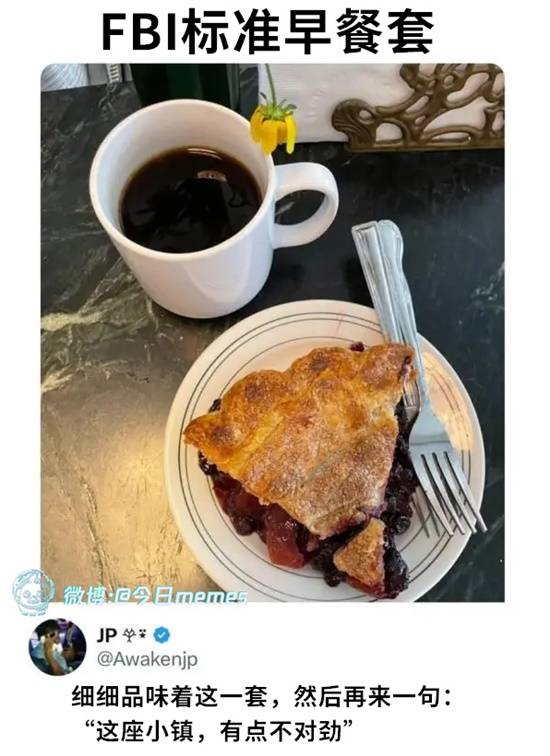
Task: Click the Weibo panda watermark logo
Action: (x=33, y=591)
